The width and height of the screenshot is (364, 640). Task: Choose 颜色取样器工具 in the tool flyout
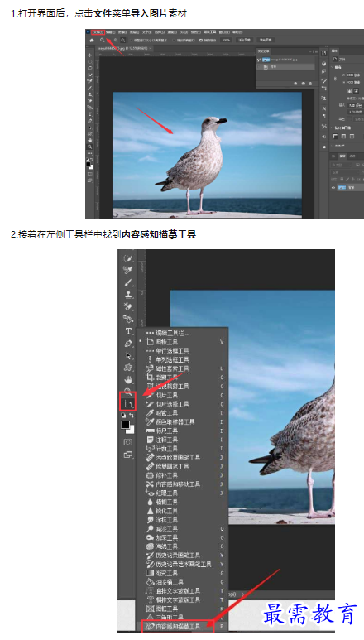[170, 421]
